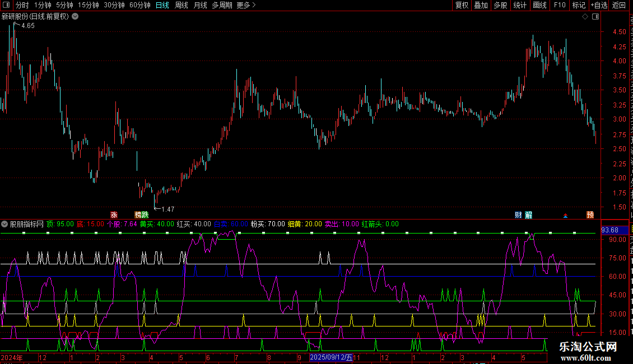Viewport: 633px width, 364px height.
Task: Click the 1.50 price axis label
Action: pos(619,207)
